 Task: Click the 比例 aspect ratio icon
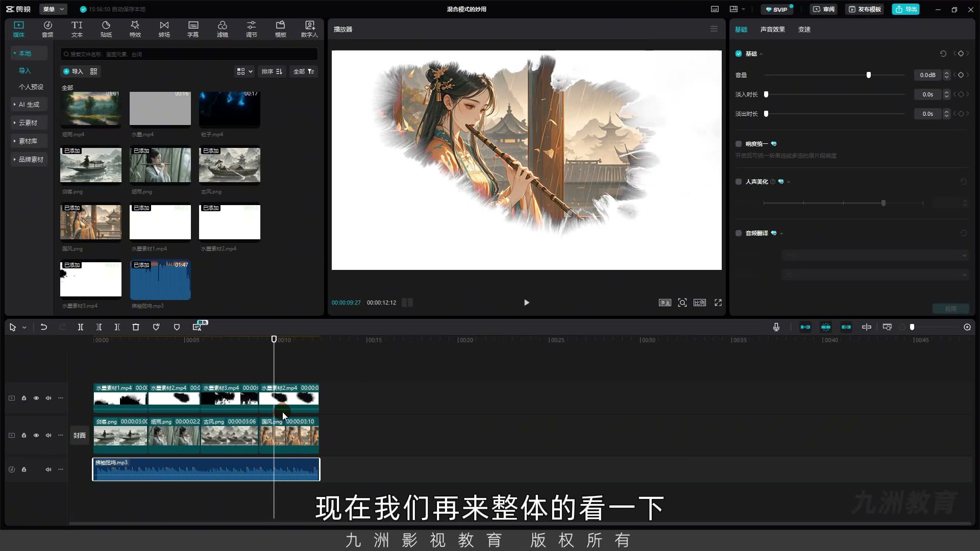coord(700,303)
